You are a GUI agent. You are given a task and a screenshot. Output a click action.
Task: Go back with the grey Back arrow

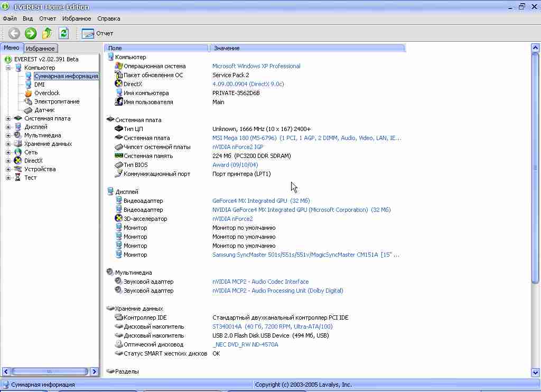coord(14,33)
